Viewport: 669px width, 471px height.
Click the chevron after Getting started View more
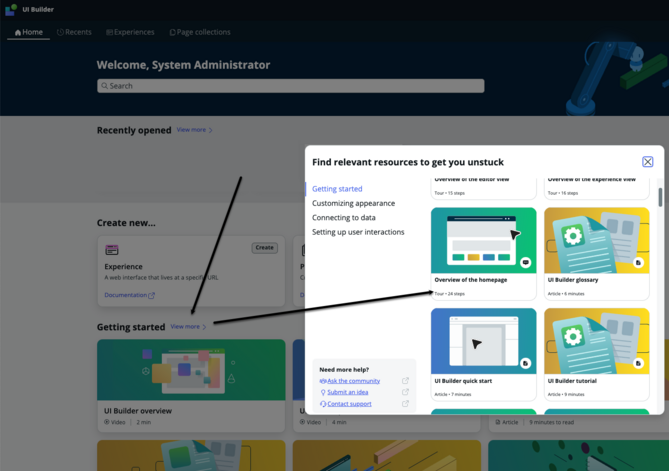click(204, 327)
